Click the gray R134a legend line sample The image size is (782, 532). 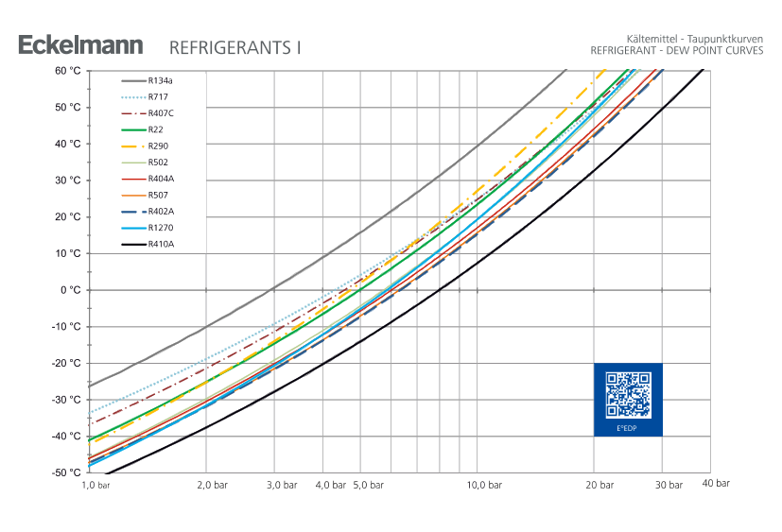(131, 80)
